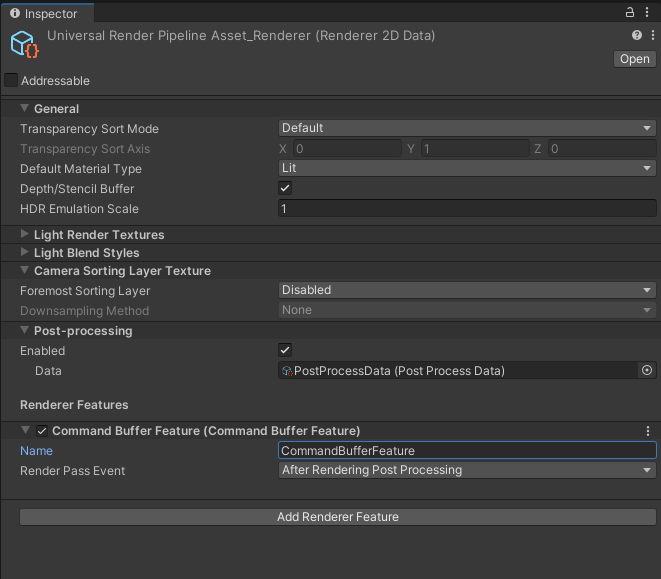Click the Depth/Stencil Buffer label
The image size is (661, 579).
click(x=77, y=189)
